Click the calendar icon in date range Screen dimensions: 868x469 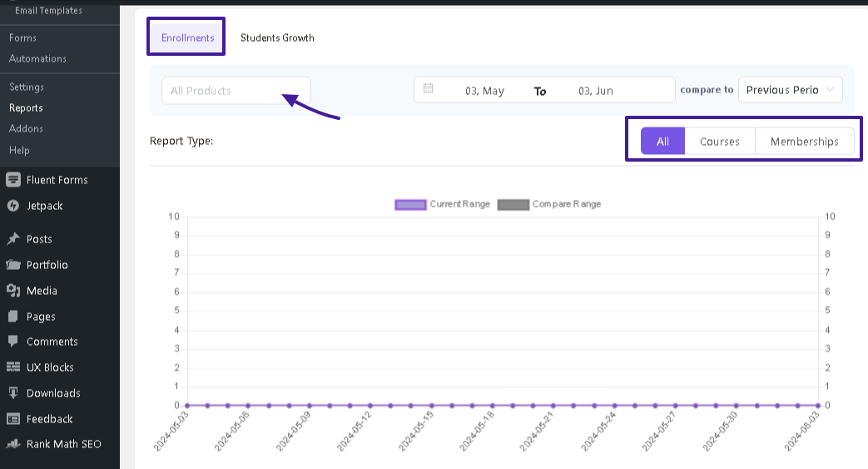pos(428,88)
